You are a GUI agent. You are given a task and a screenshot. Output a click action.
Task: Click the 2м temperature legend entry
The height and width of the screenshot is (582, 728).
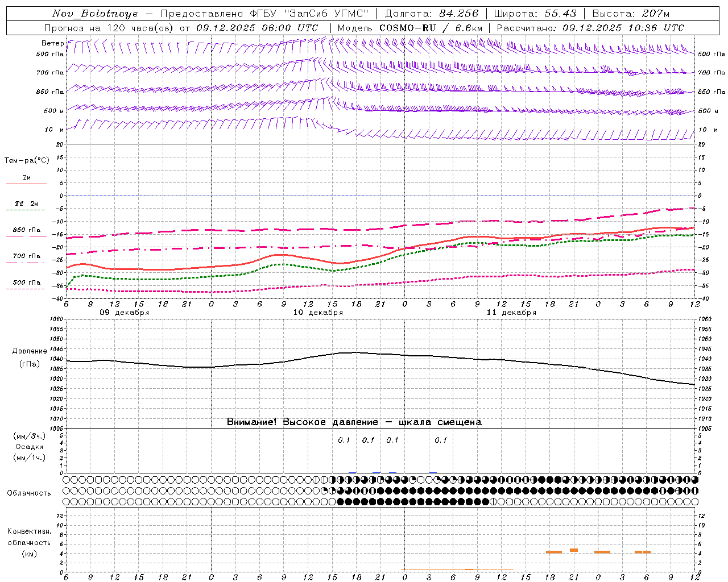tap(27, 178)
